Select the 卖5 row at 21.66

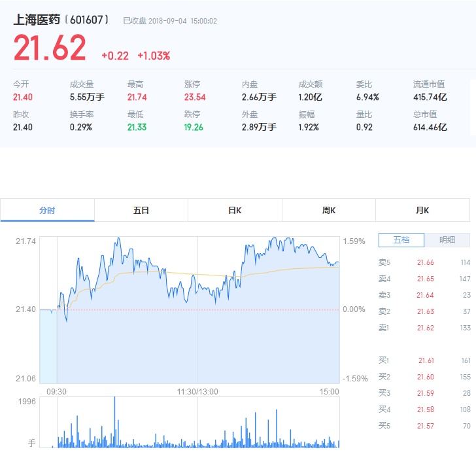[424, 262]
